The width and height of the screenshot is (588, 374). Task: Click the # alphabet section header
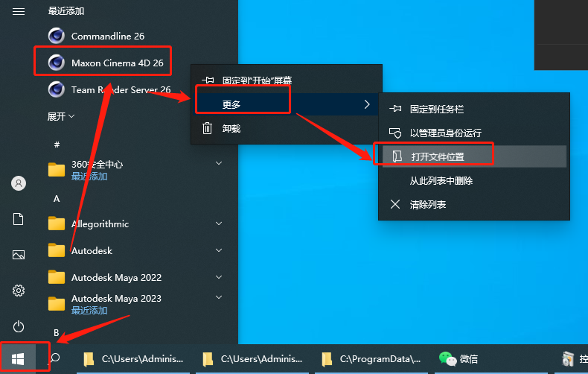(57, 145)
